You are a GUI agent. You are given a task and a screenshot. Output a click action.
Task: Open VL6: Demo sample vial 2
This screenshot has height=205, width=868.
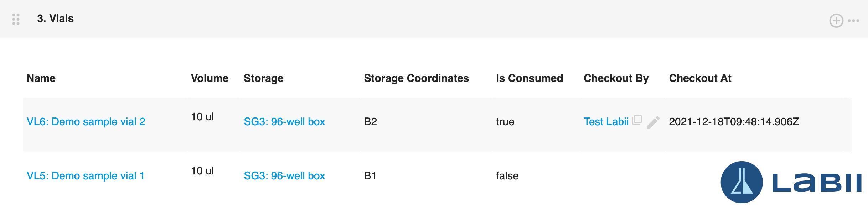pyautogui.click(x=86, y=122)
